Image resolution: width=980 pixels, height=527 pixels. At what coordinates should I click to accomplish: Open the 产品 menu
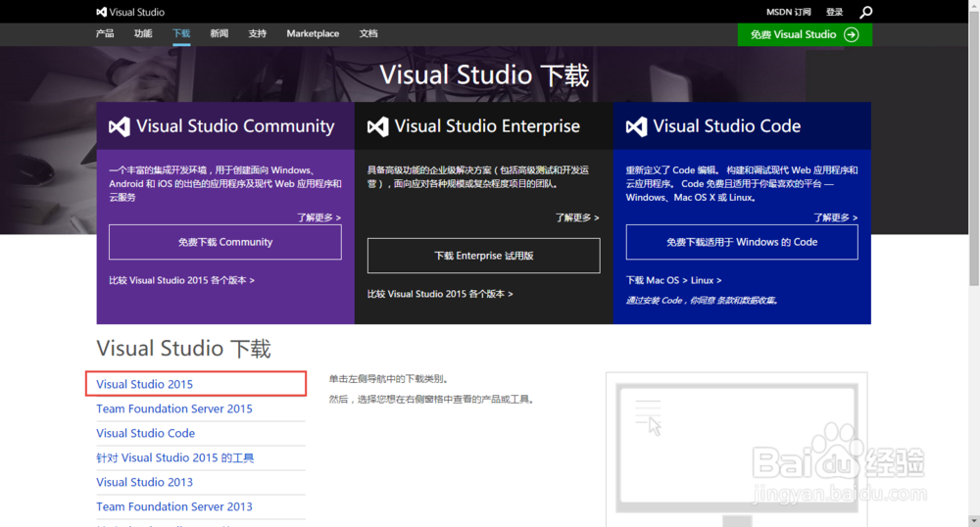tap(105, 33)
